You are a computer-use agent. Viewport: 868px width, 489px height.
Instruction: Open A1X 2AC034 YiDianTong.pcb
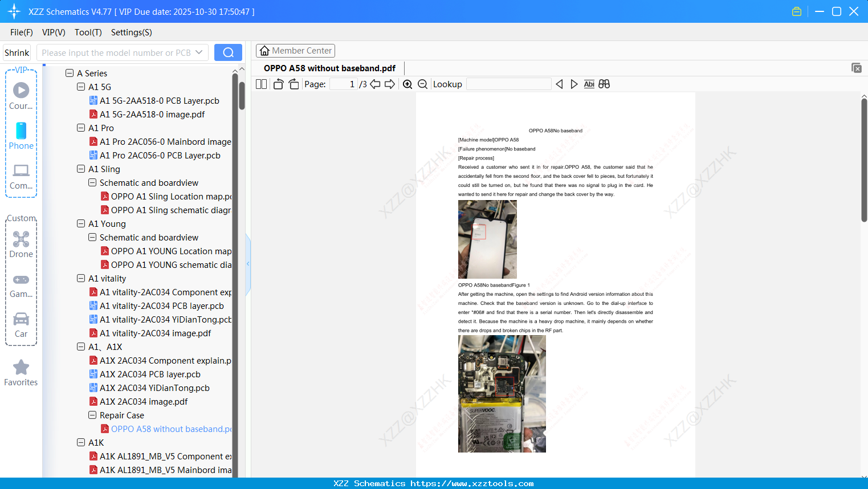pos(149,388)
